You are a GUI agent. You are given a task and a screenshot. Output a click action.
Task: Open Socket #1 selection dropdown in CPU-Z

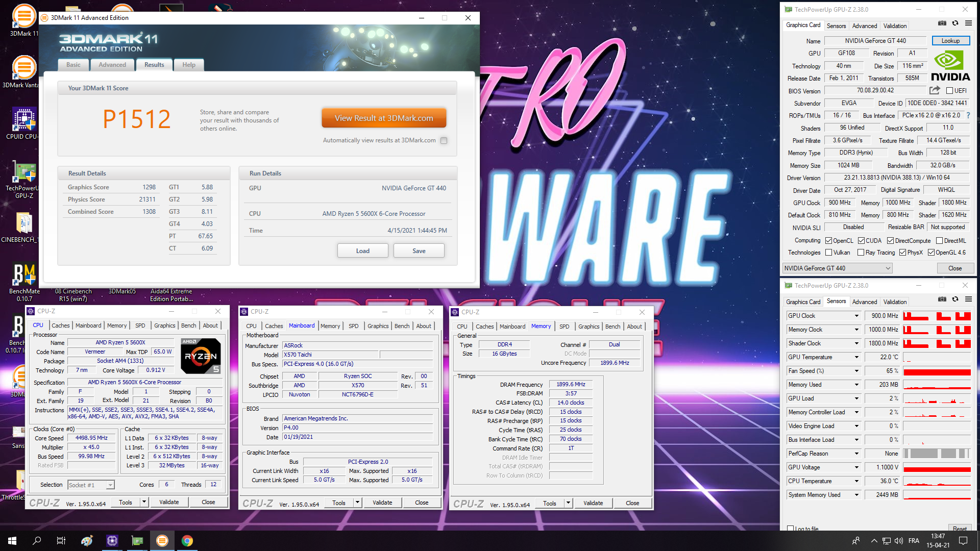(91, 485)
